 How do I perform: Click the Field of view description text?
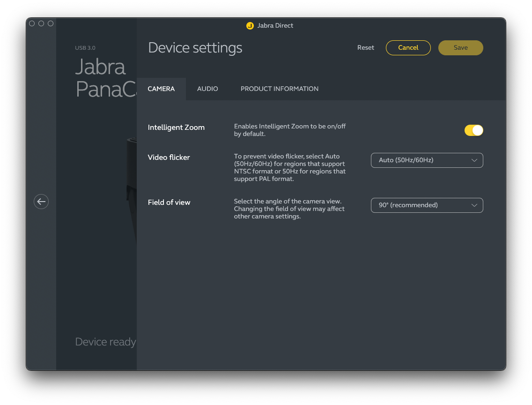pyautogui.click(x=289, y=209)
